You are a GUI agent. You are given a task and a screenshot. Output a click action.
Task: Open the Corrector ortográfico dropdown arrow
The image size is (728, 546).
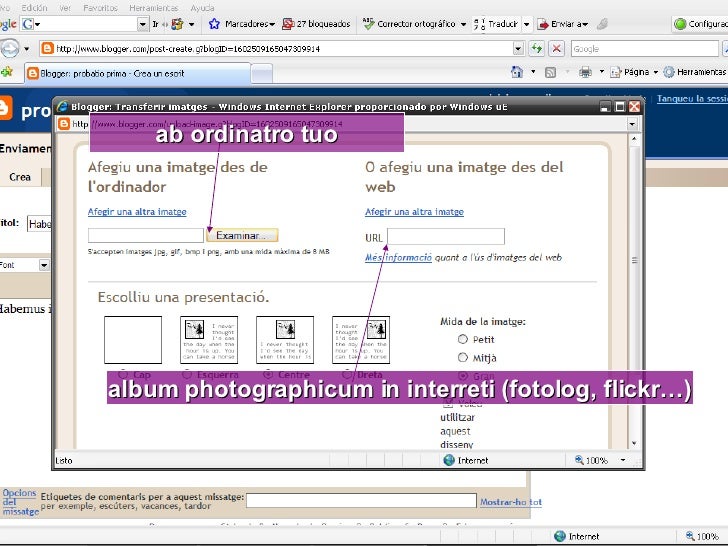point(463,24)
